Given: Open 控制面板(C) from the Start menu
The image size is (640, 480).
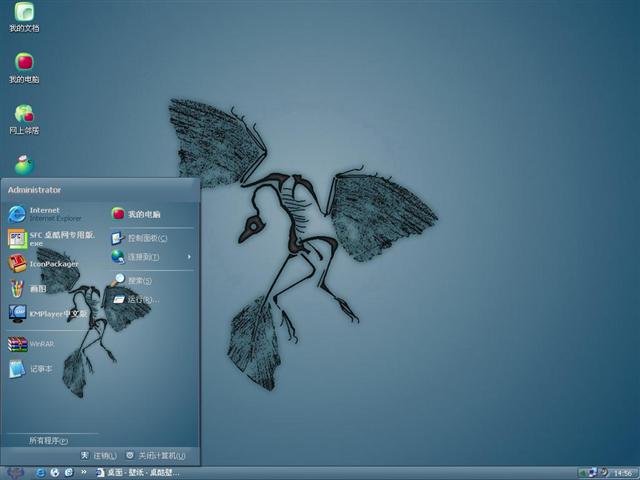Looking at the screenshot, I should [140, 238].
